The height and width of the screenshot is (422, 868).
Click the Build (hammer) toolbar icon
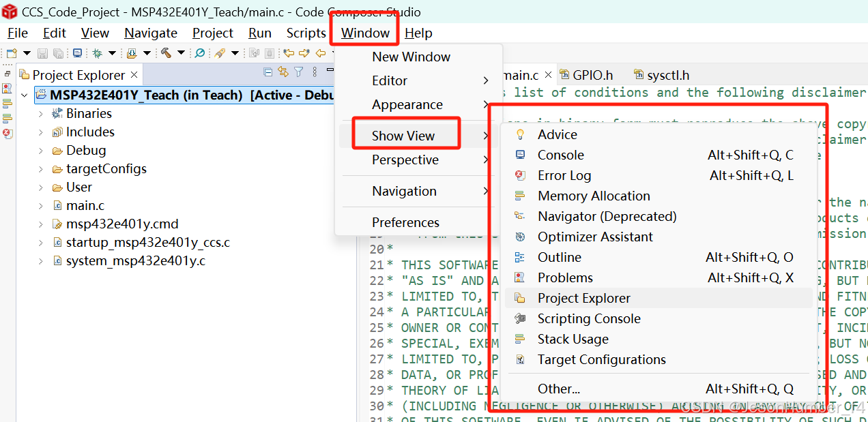click(166, 52)
